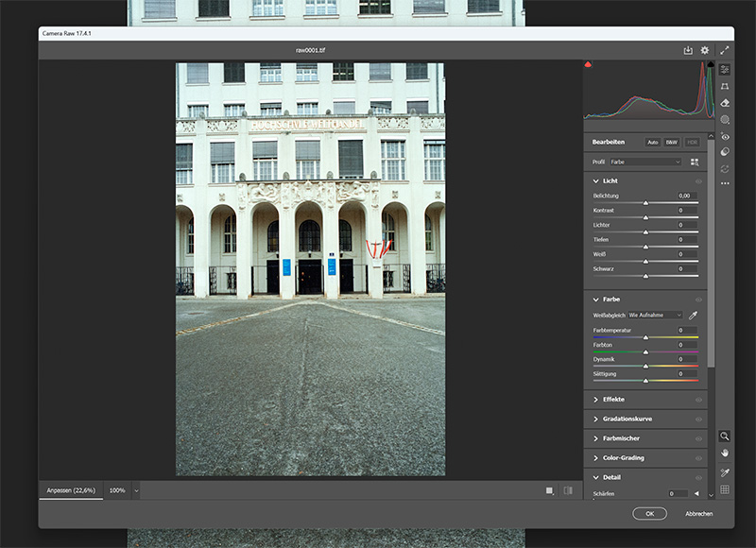Confirm with the OK button
Viewport: 756px width, 548px height.
(x=649, y=514)
